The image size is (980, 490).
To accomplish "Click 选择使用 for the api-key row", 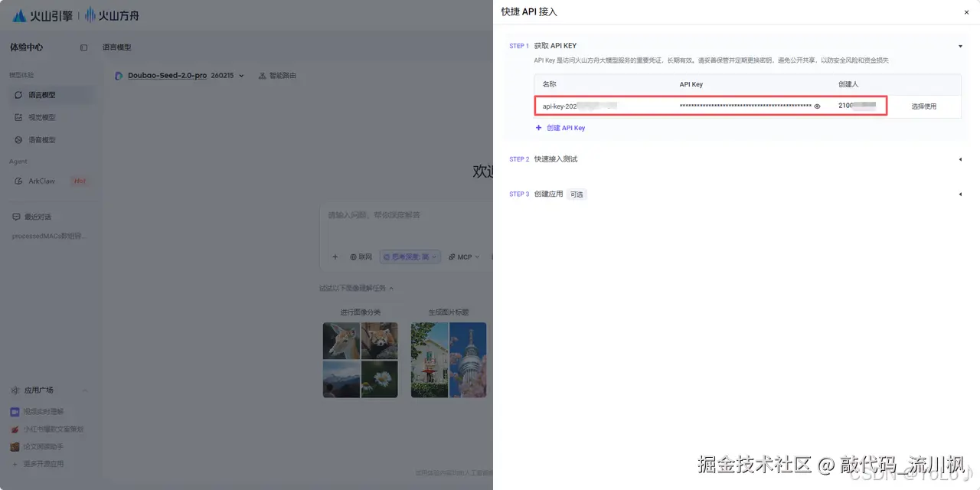I will click(923, 106).
